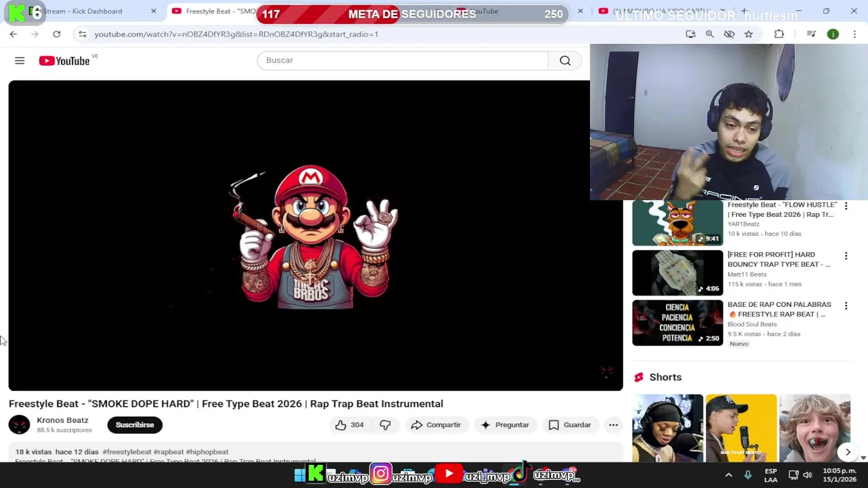
Task: Open the ESP LAA language switcher
Action: click(771, 475)
